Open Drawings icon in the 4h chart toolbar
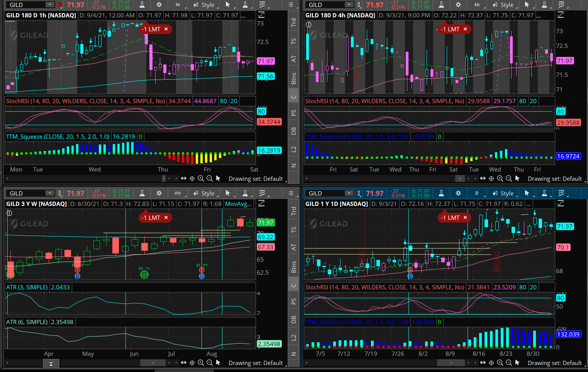This screenshot has width=588, height=372. pos(561,5)
